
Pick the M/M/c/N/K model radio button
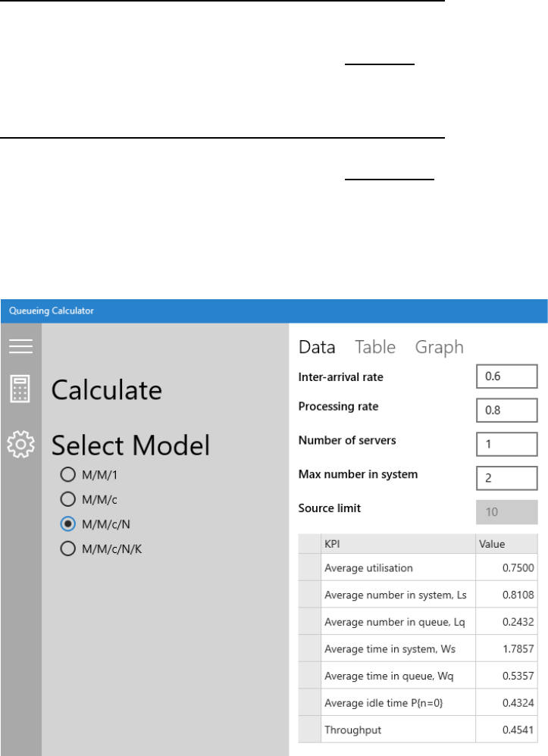click(67, 549)
